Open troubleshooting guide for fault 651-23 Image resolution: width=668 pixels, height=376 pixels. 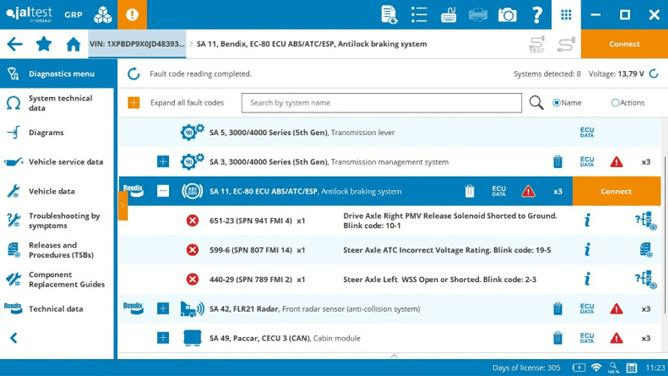pos(645,221)
